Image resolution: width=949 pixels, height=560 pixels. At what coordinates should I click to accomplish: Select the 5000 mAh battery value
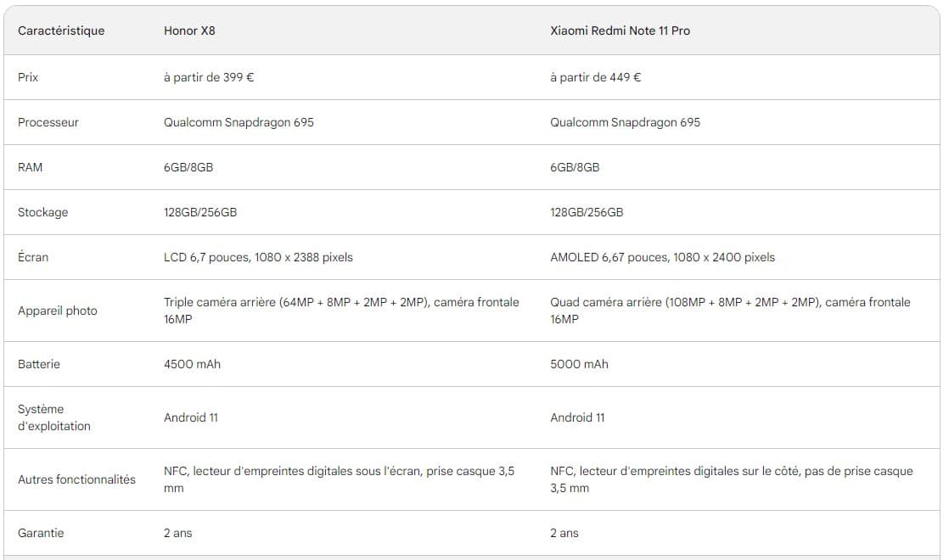click(579, 364)
